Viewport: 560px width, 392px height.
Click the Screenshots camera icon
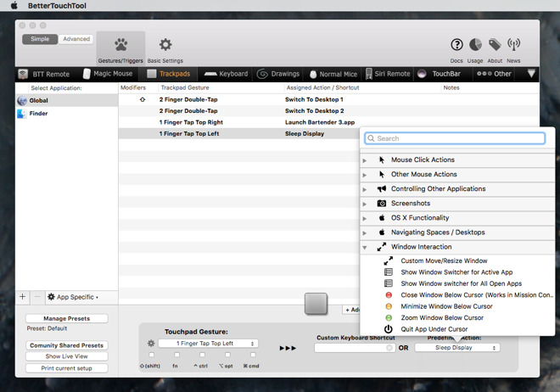coord(382,204)
